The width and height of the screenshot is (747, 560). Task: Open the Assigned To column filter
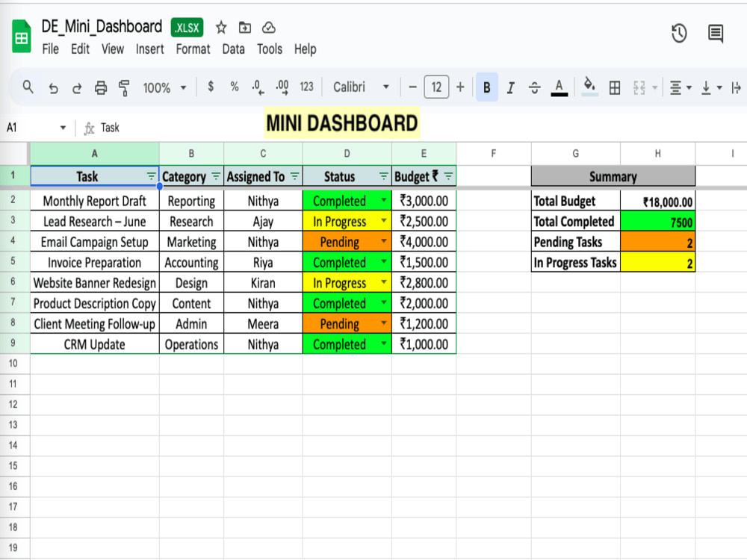pos(295,176)
